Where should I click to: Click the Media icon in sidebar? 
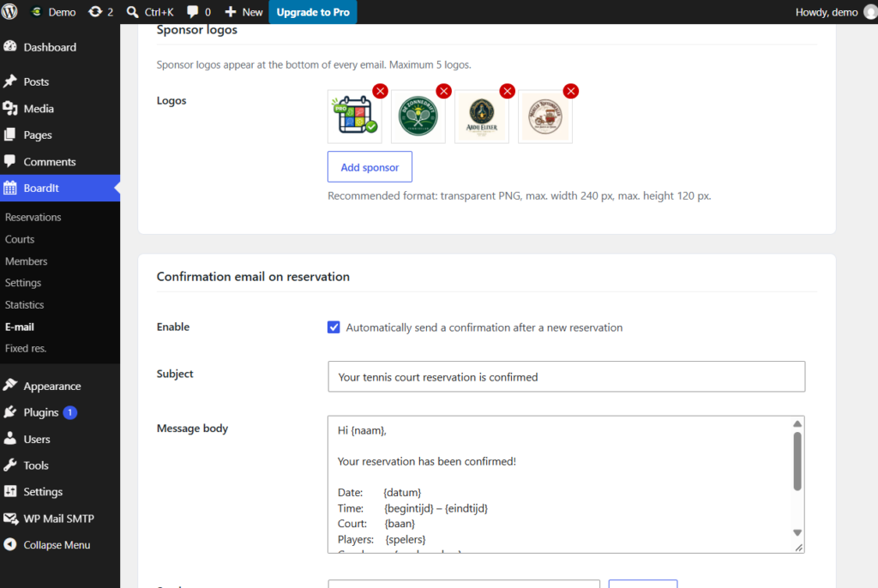point(10,108)
